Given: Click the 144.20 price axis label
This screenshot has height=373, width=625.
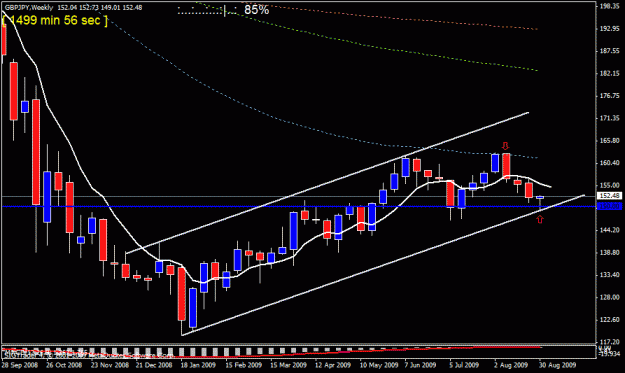Looking at the screenshot, I should coord(609,230).
